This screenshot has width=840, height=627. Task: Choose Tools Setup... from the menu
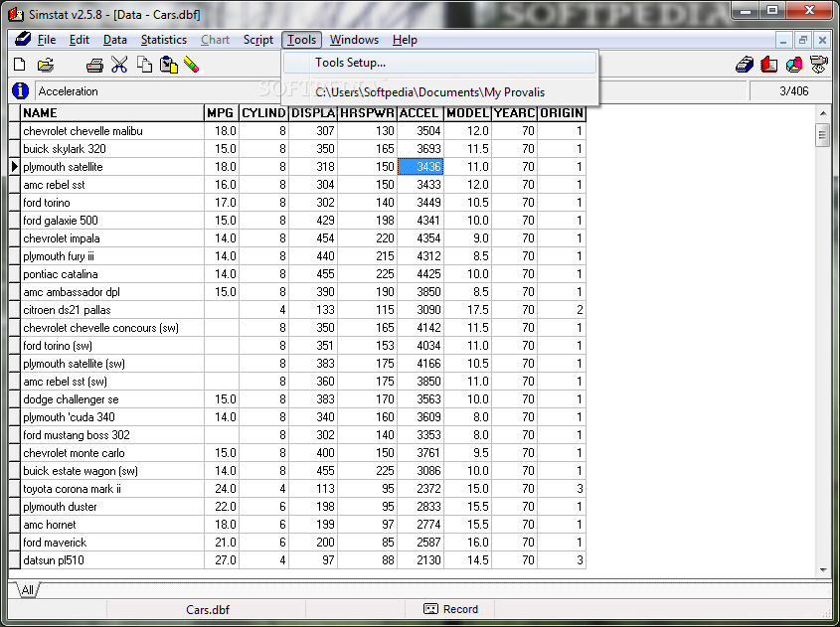click(x=439, y=63)
